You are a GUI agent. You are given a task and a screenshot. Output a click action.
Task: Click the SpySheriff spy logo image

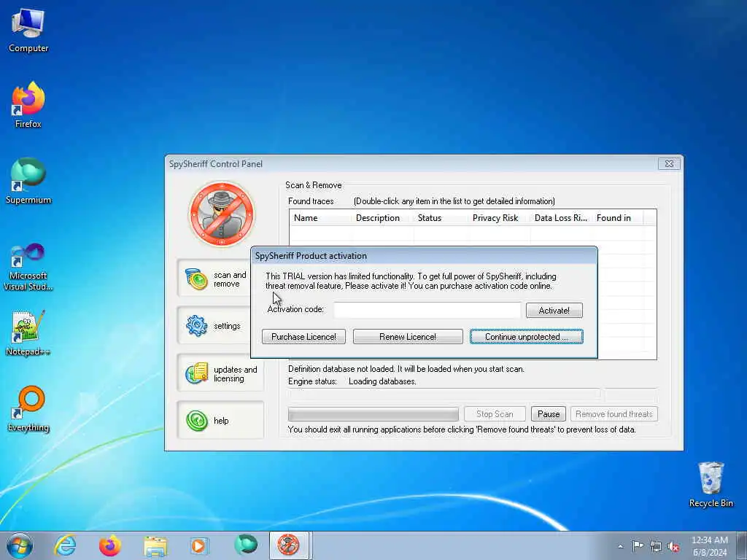click(222, 214)
